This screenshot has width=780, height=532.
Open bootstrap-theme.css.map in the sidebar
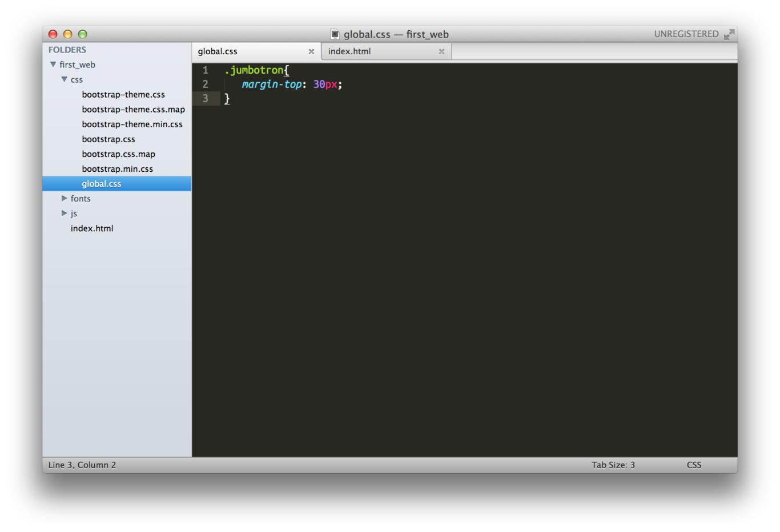[x=133, y=109]
